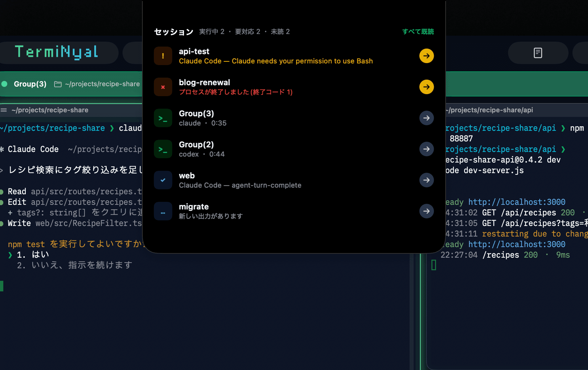Open the api-test session arrow button
Screen dimensions: 588x370
tap(426, 56)
